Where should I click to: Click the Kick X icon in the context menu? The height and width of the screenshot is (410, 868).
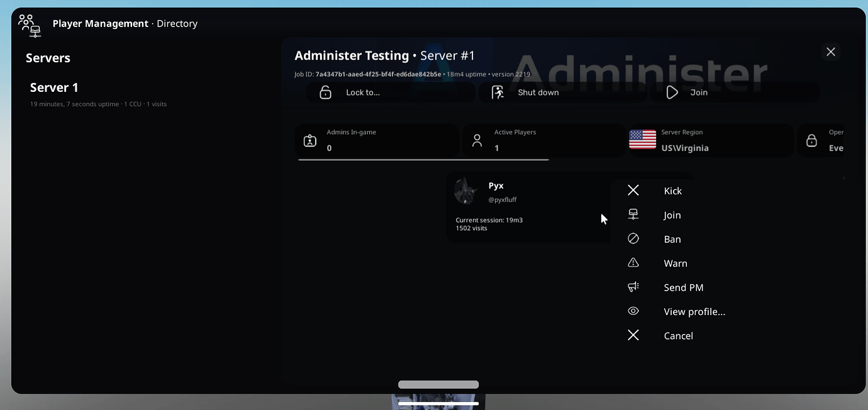633,189
